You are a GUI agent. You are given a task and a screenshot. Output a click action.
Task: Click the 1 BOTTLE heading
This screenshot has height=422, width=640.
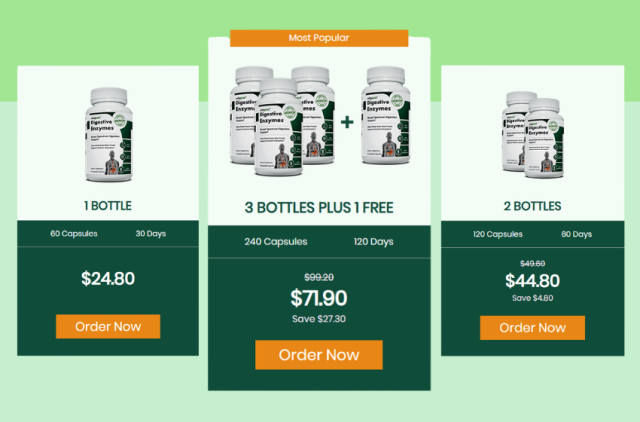coord(108,206)
